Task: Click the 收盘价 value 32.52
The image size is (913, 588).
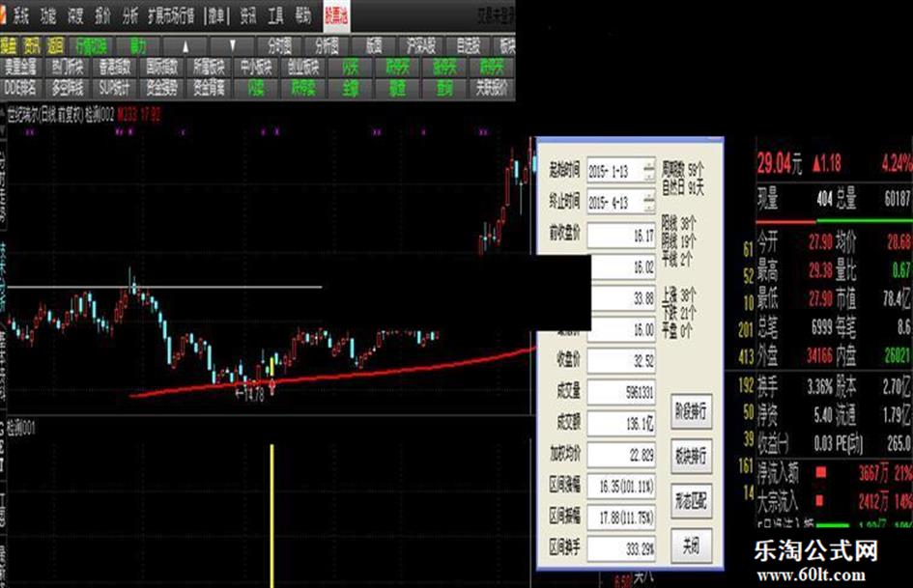Action: tap(620, 361)
